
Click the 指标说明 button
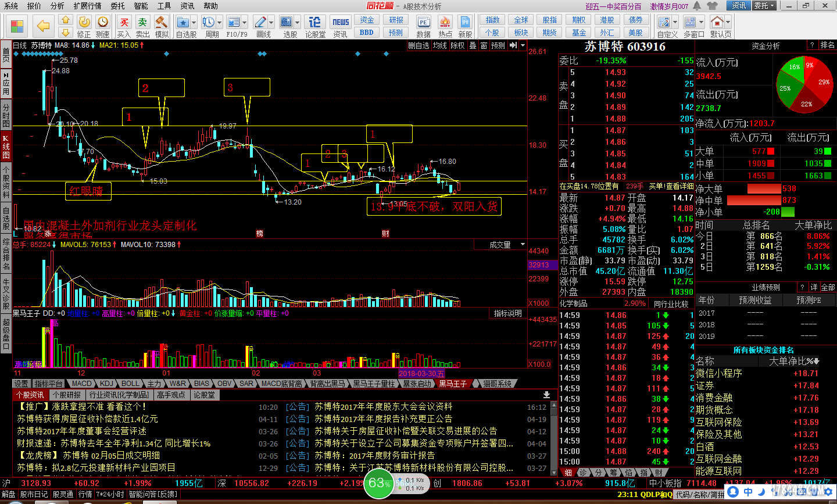[507, 313]
